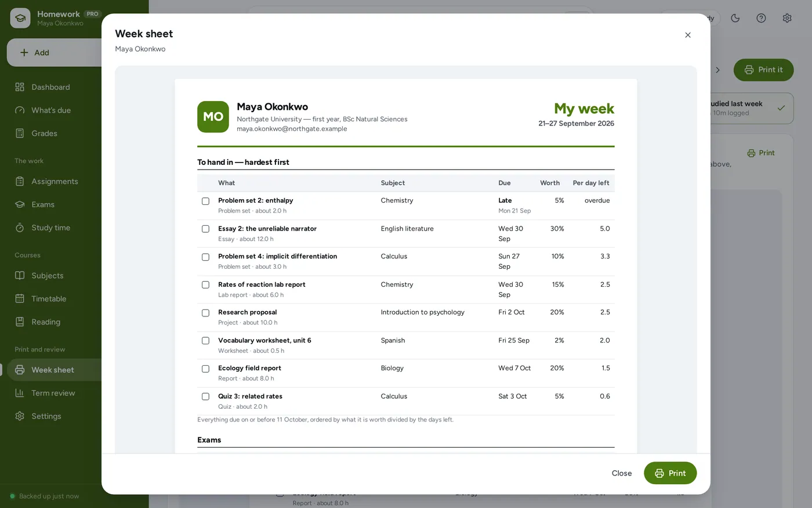Check Problem set 4: implicit differentiation
The image size is (812, 508).
tap(205, 257)
